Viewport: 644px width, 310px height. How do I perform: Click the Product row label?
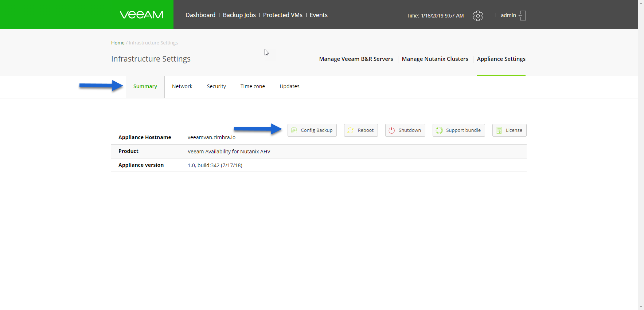coord(128,151)
